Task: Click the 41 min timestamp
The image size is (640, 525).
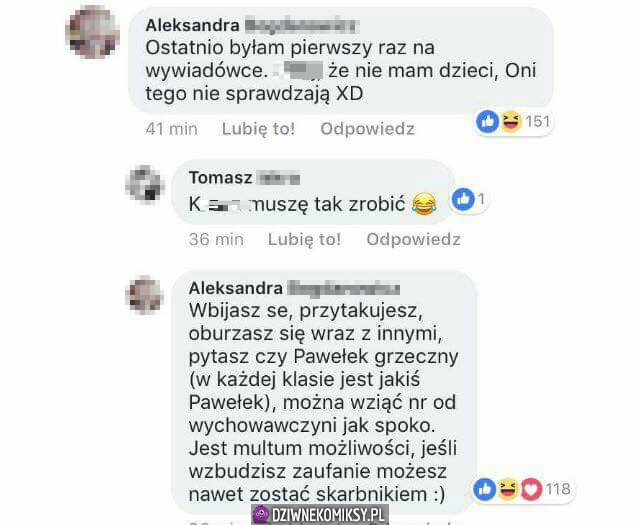Action: click(171, 129)
